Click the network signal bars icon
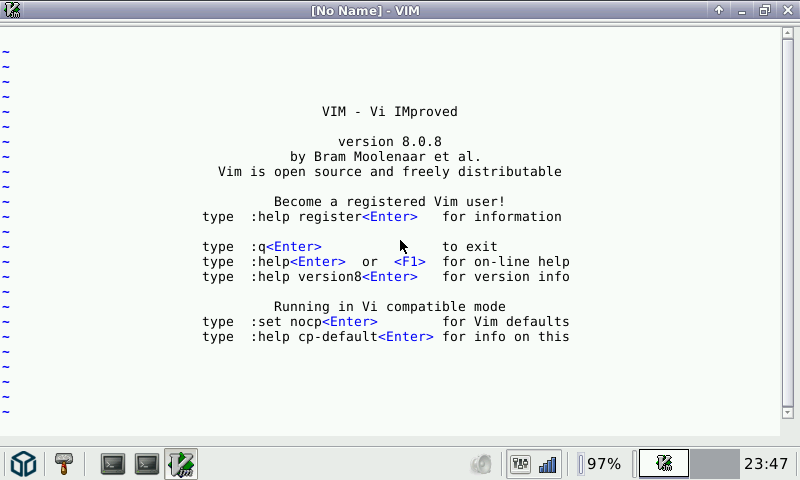Viewport: 800px width, 480px height. pyautogui.click(x=548, y=464)
